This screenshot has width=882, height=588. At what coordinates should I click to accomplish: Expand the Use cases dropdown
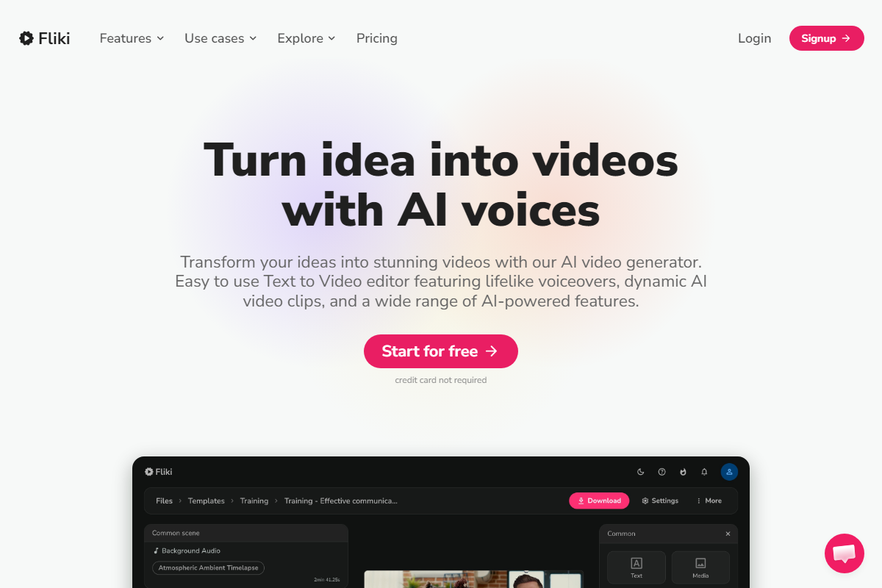[220, 38]
